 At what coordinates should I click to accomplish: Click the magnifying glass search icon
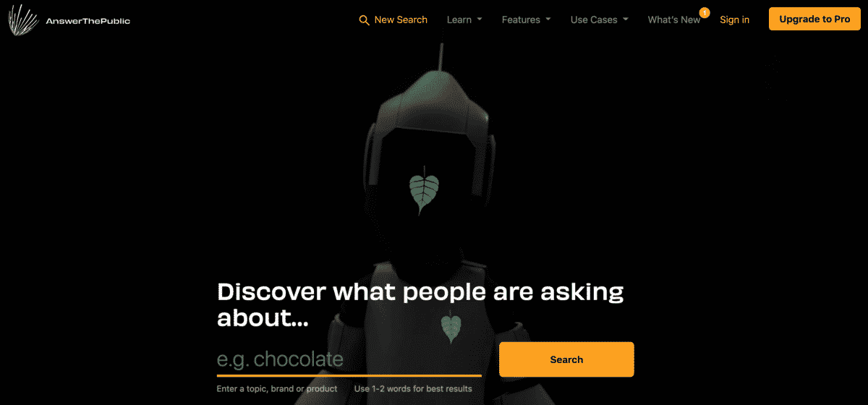pyautogui.click(x=365, y=20)
